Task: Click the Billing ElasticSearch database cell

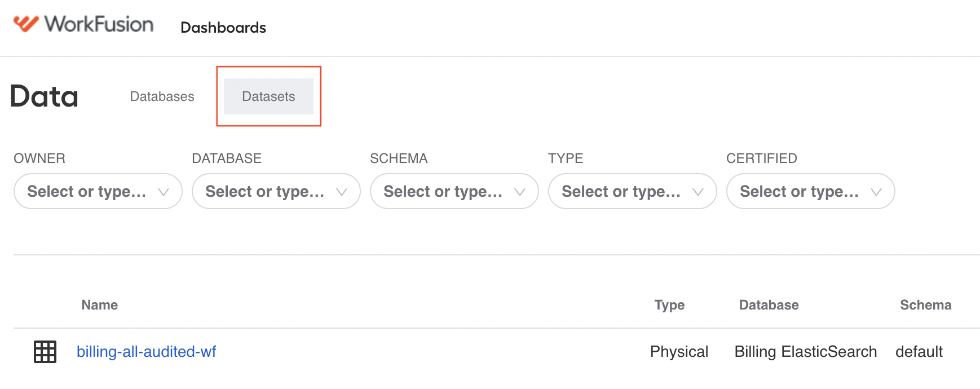Action: click(806, 352)
